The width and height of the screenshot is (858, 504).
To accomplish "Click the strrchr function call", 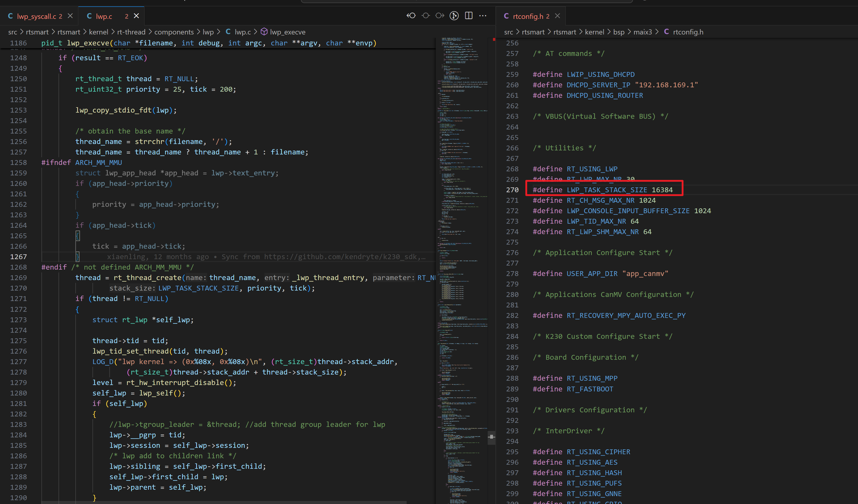I will 150,141.
